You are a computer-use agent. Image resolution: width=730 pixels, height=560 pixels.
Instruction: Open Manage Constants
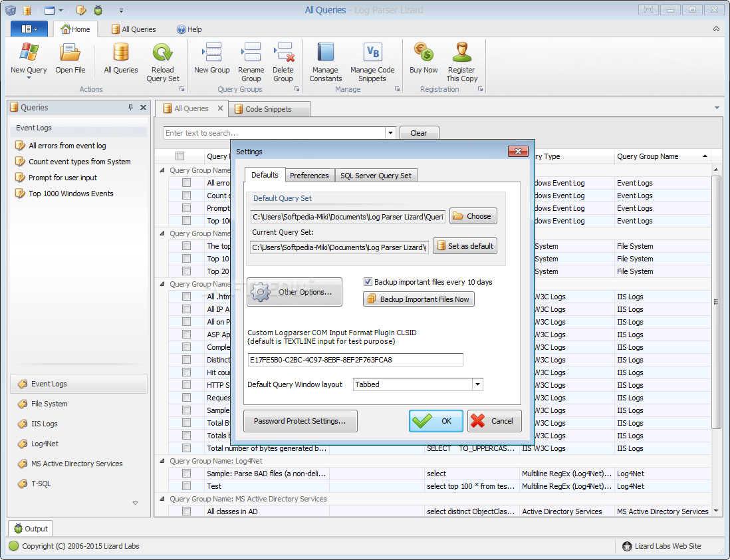(325, 63)
